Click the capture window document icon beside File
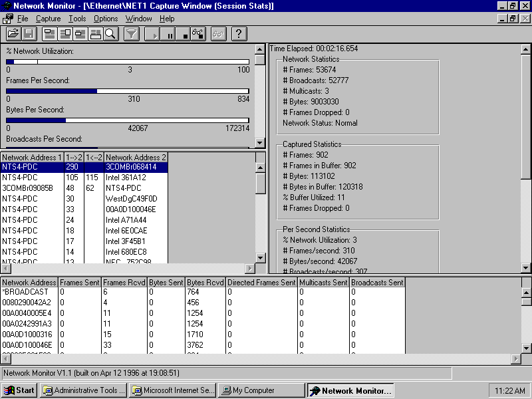This screenshot has width=532, height=399. 7,19
